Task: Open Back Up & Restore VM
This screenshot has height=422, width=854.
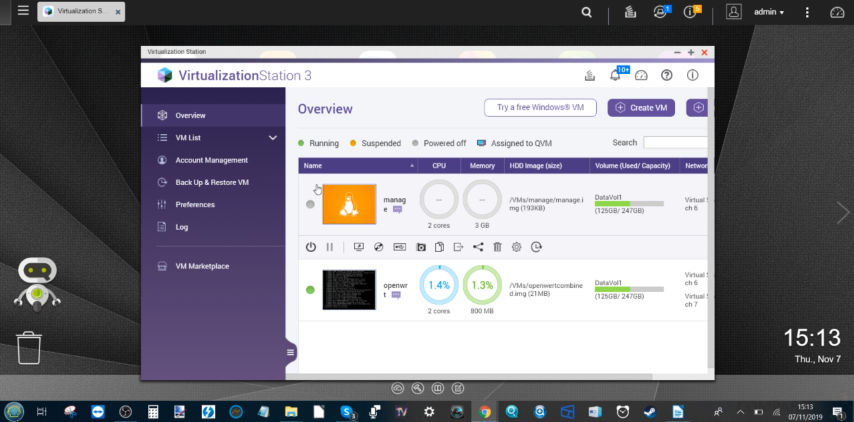Action: [x=213, y=182]
